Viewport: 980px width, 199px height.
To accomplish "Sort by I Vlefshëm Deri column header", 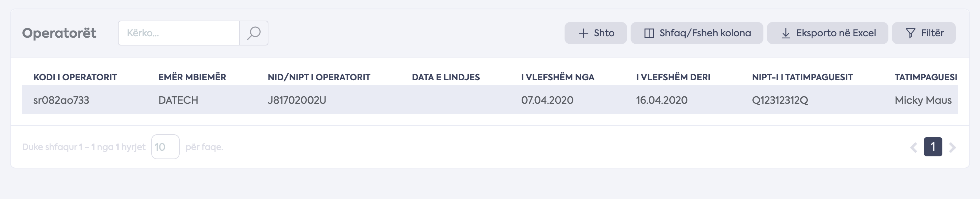I will coord(673,77).
